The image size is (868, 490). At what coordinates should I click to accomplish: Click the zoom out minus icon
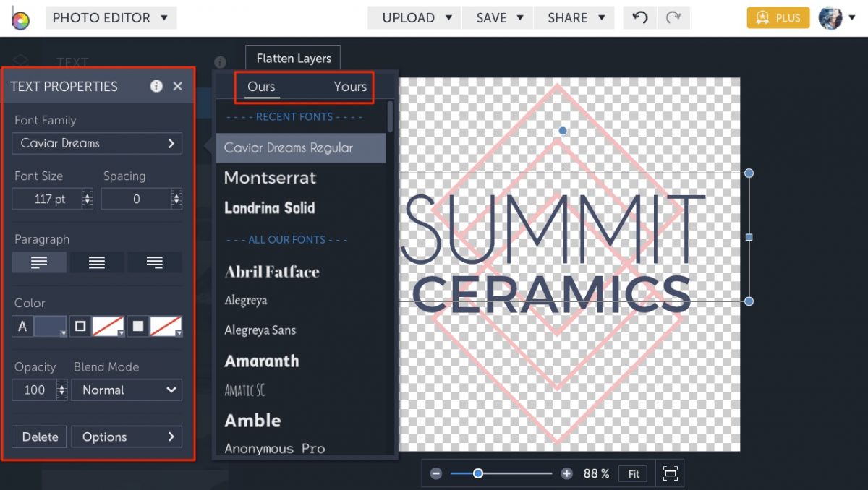(x=436, y=474)
